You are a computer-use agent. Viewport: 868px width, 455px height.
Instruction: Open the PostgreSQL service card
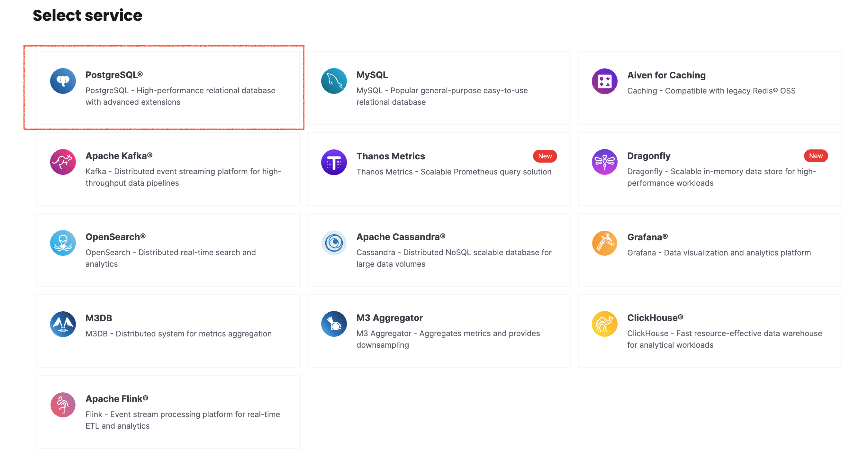(x=168, y=88)
